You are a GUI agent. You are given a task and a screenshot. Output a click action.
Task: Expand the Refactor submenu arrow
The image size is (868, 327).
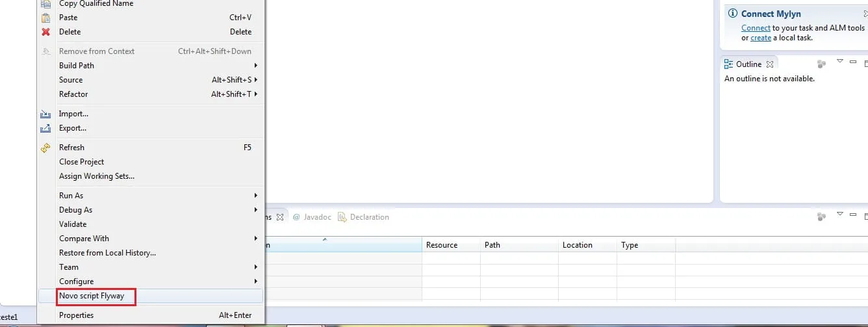[256, 94]
